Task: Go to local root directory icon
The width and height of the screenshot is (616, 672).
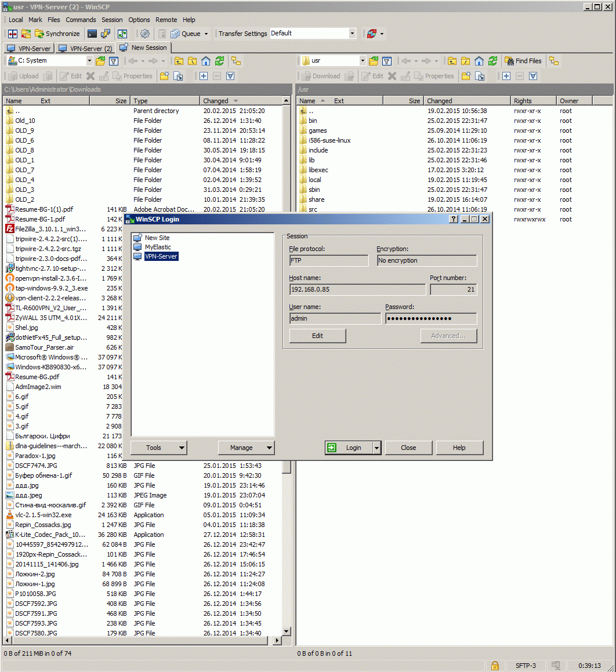Action: tap(193, 61)
